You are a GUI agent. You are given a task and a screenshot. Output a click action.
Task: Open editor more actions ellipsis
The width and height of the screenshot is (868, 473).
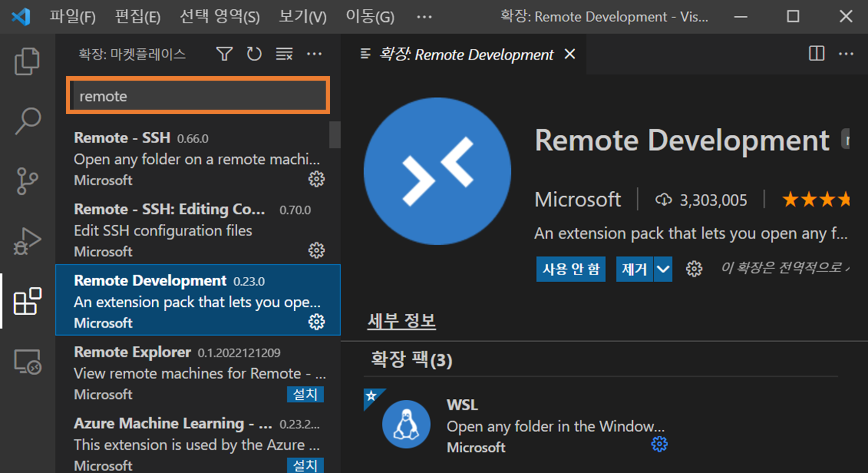846,54
